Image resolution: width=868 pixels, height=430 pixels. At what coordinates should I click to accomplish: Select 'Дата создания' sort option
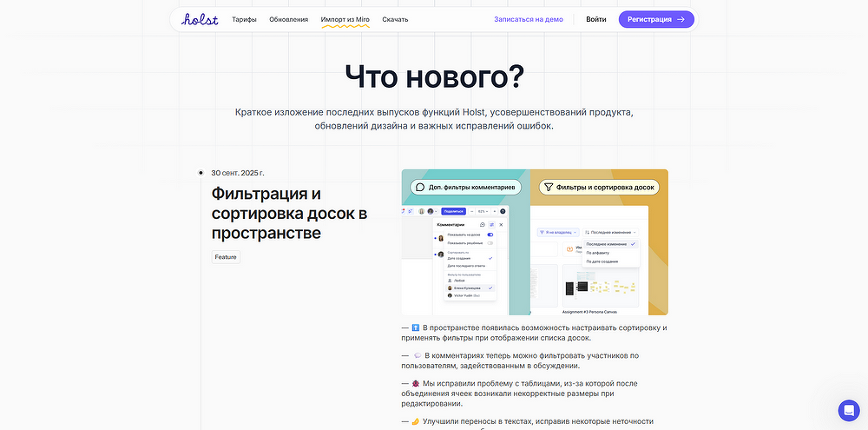[x=460, y=259]
